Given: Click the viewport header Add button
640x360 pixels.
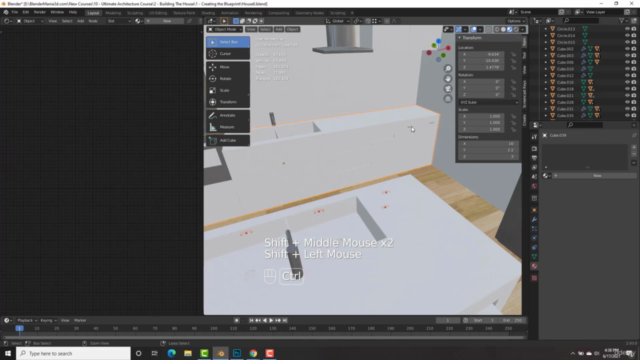Looking at the screenshot, I should coord(279,29).
